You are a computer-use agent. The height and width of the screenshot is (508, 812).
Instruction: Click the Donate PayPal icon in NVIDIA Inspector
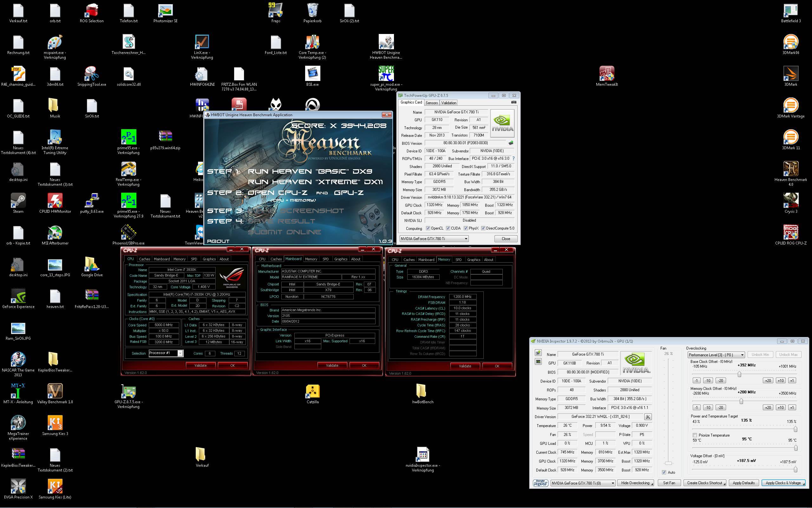point(540,483)
